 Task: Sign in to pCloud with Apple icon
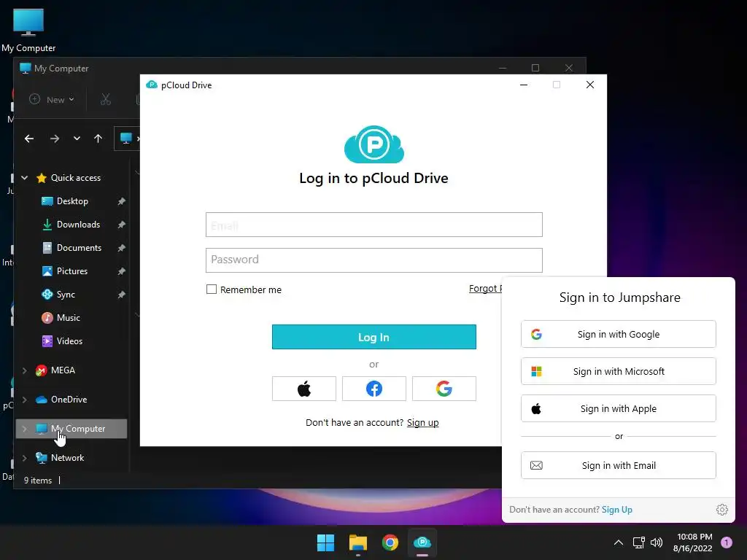(x=304, y=389)
